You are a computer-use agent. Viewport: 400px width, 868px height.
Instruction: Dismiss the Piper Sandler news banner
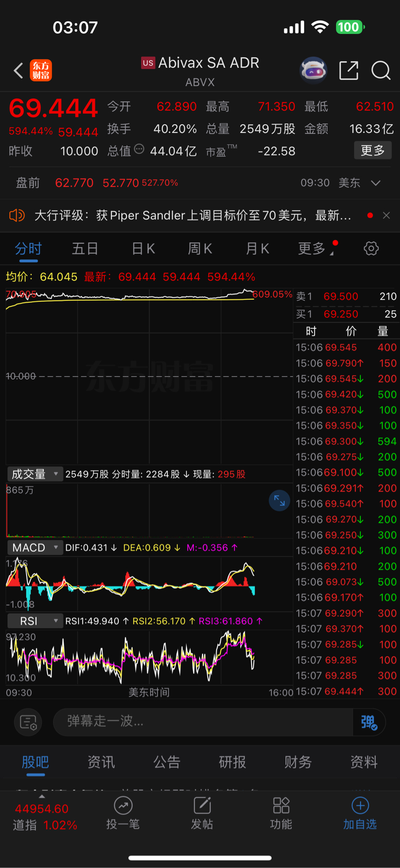(x=386, y=215)
